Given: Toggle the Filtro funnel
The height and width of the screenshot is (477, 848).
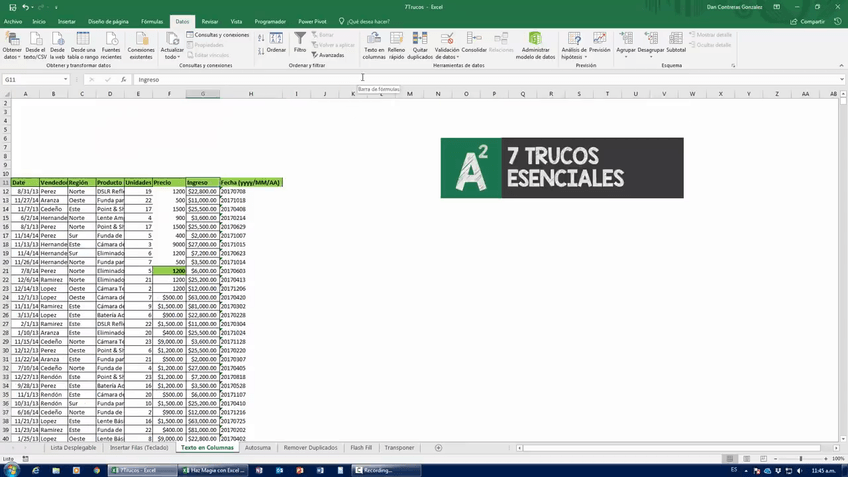Looking at the screenshot, I should click(x=300, y=43).
